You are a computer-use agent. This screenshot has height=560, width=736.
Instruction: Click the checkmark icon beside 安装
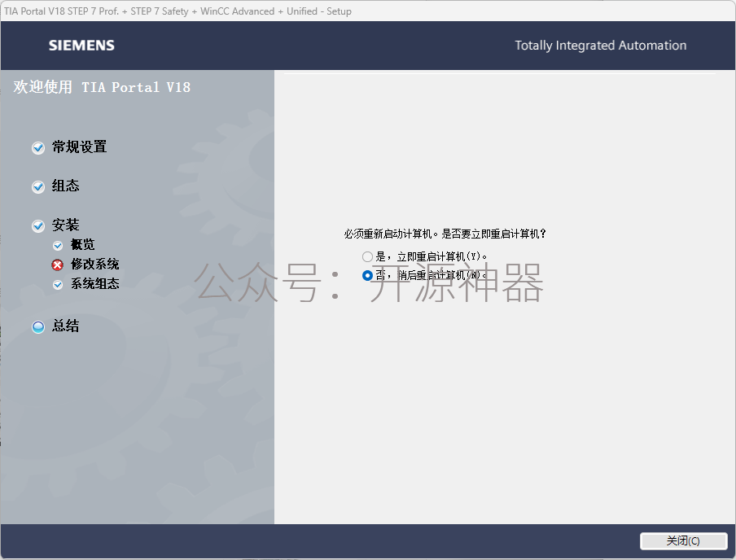pyautogui.click(x=38, y=225)
